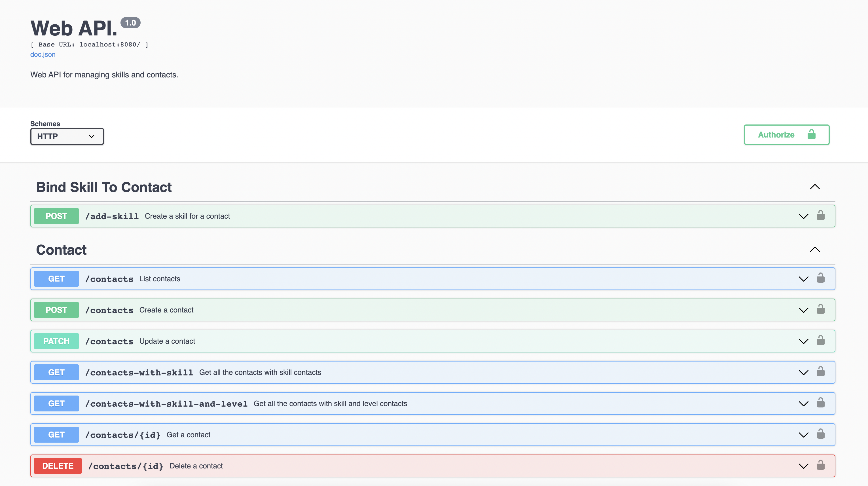This screenshot has width=868, height=486.
Task: Click the green POST badge for /contacts
Action: tap(56, 310)
